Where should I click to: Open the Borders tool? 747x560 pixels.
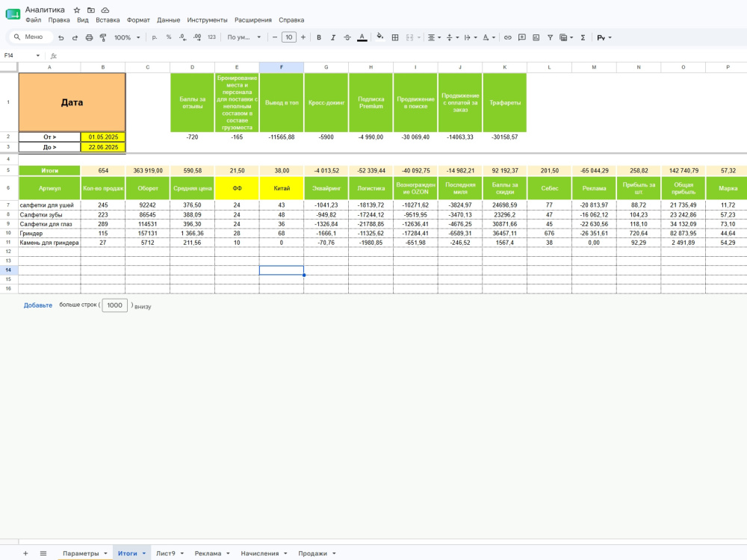pyautogui.click(x=395, y=37)
